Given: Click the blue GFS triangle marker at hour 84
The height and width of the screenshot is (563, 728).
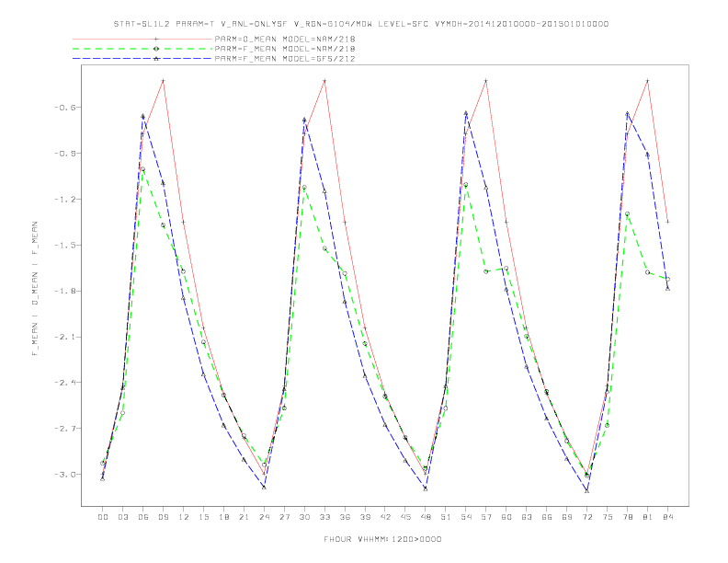Looking at the screenshot, I should coord(667,289).
